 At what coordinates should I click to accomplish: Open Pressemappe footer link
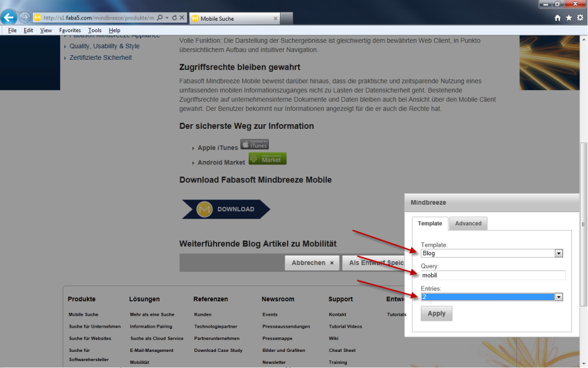tap(277, 339)
